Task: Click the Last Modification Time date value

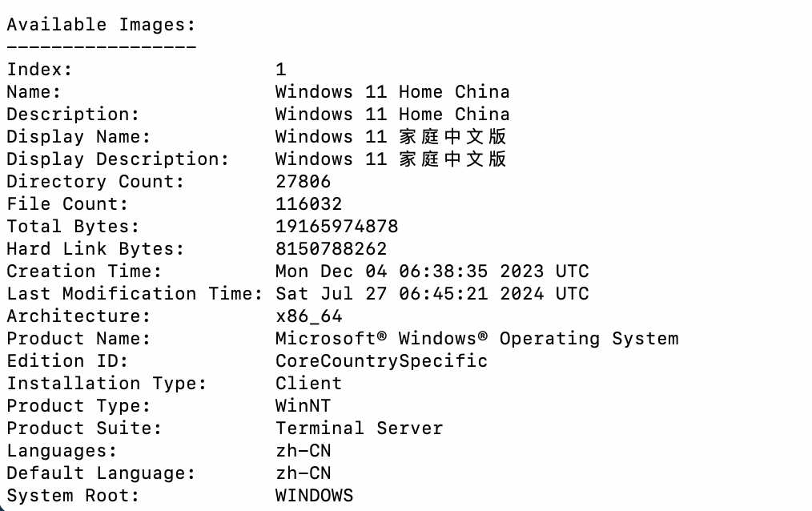Action: pyautogui.click(x=432, y=294)
